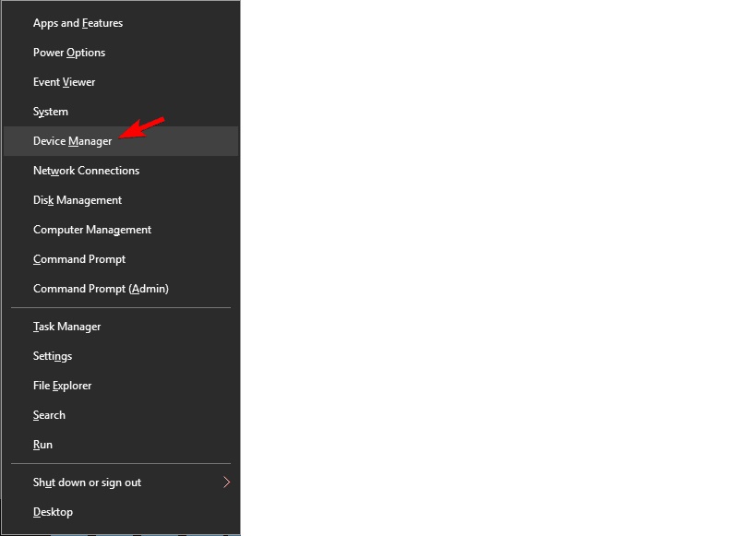Image resolution: width=756 pixels, height=536 pixels.
Task: Launch Disk Management
Action: pos(121,200)
